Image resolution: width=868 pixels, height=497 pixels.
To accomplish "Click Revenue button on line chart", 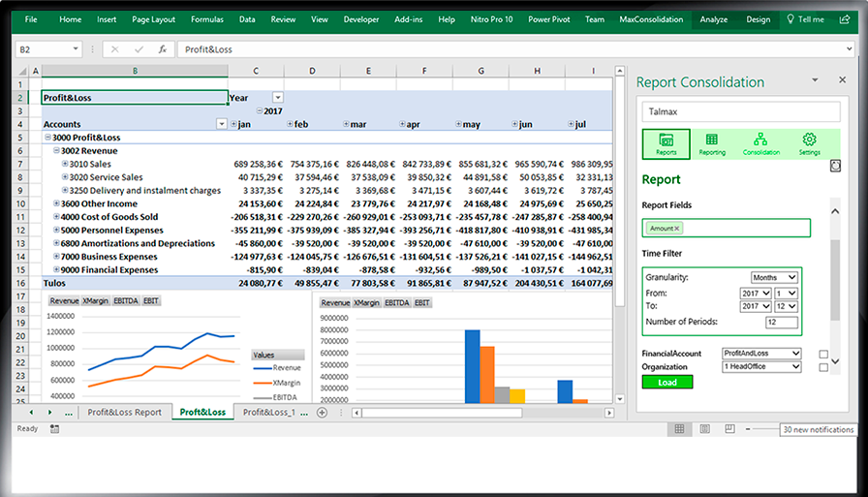I will pos(64,301).
